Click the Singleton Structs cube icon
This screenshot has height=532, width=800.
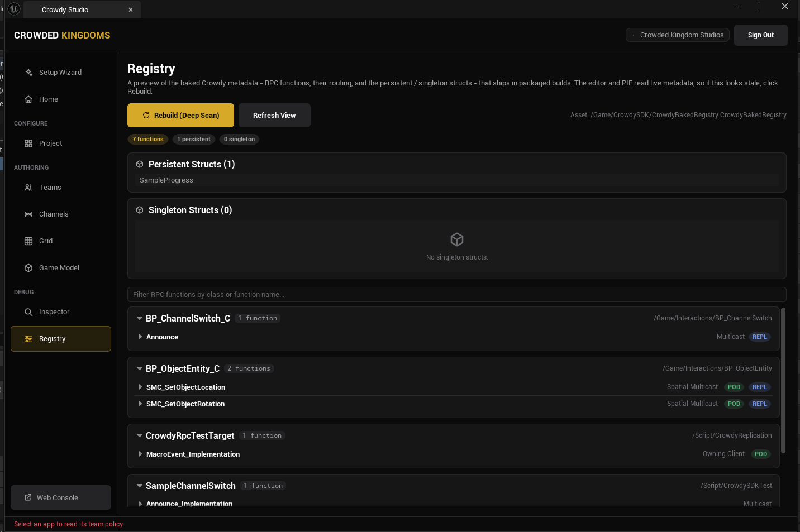coord(140,210)
